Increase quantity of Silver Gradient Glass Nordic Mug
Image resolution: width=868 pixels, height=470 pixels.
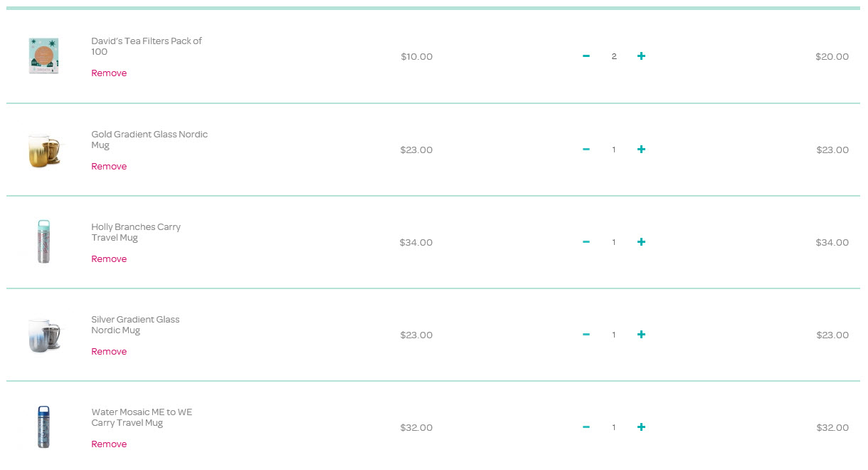pyautogui.click(x=641, y=335)
